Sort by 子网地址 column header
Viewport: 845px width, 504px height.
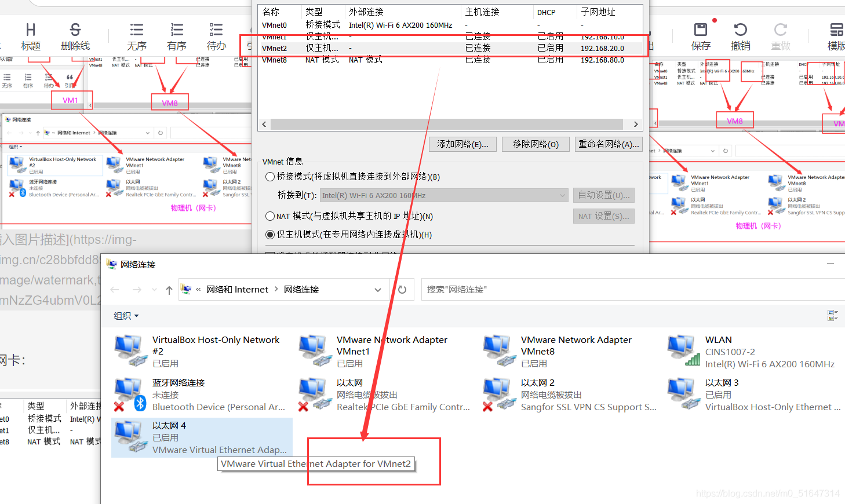[610, 12]
